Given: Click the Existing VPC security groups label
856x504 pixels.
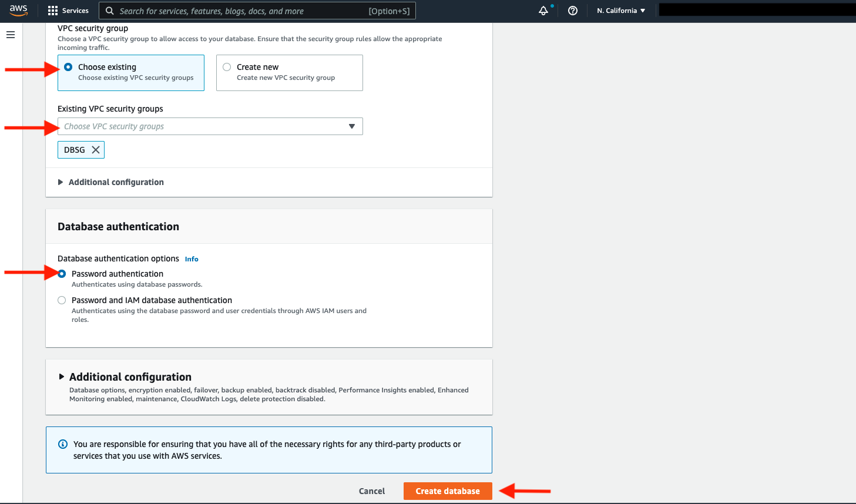Looking at the screenshot, I should pos(110,109).
